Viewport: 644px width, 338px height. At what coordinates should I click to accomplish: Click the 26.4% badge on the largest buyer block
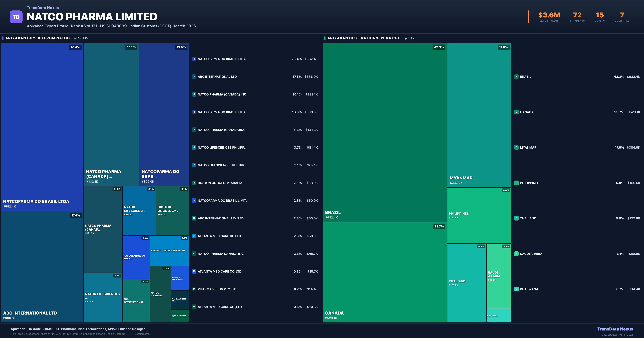pos(75,47)
